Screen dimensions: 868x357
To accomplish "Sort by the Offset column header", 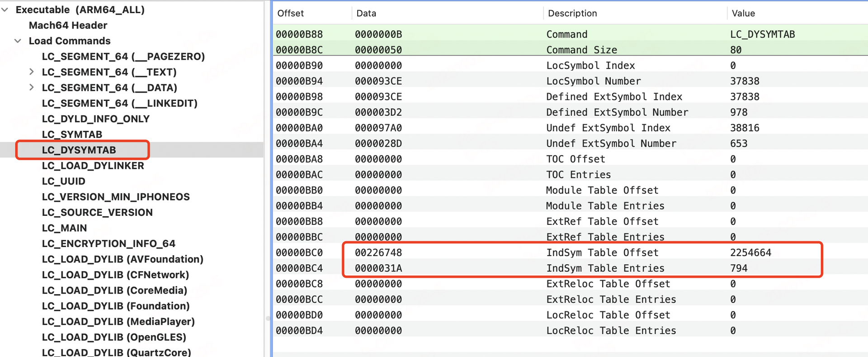I will pos(290,14).
